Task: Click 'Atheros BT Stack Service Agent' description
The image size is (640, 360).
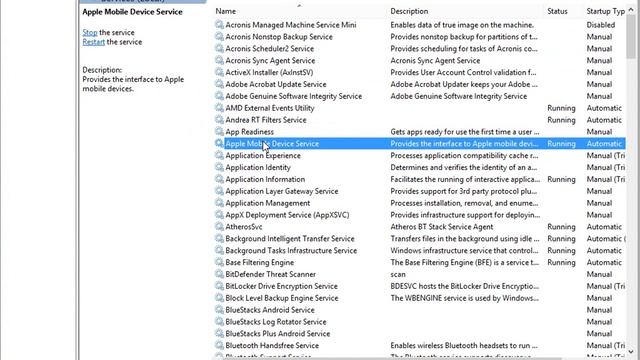Action: (442, 227)
